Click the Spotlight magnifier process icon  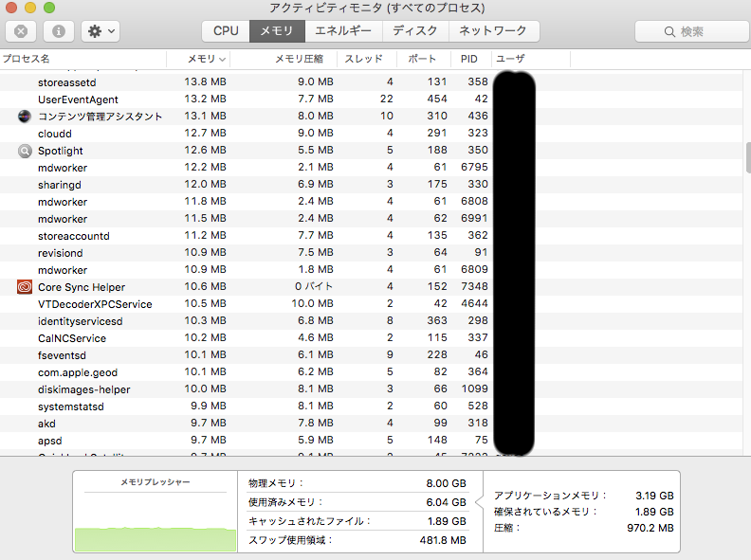pos(25,151)
